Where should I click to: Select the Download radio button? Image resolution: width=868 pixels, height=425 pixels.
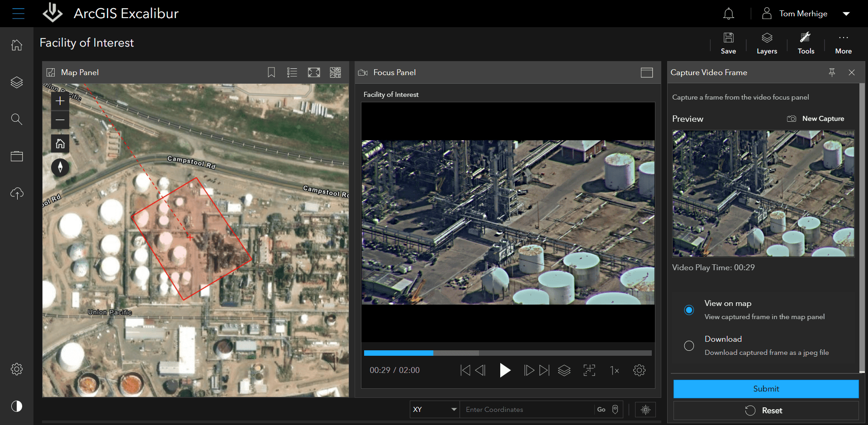688,345
